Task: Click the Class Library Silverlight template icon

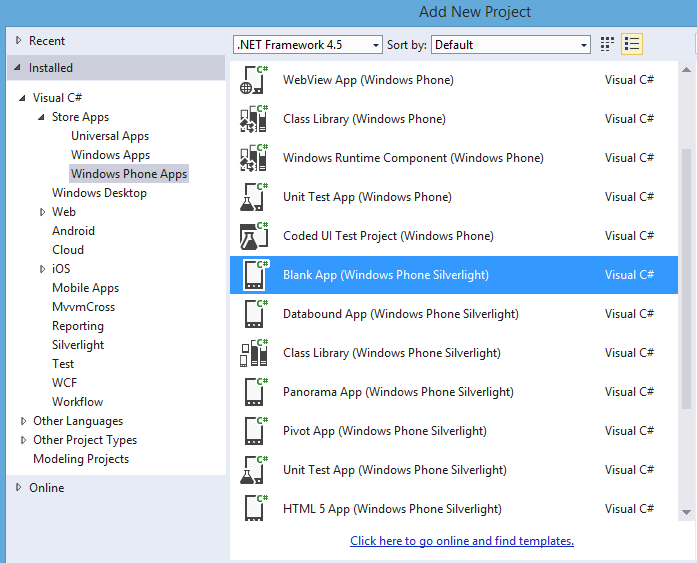Action: pyautogui.click(x=254, y=353)
